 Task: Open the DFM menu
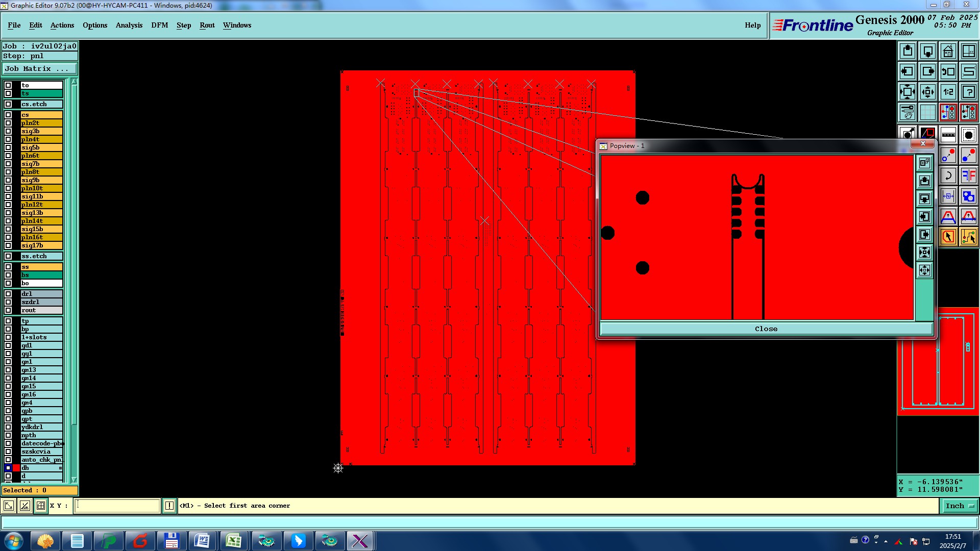[159, 25]
